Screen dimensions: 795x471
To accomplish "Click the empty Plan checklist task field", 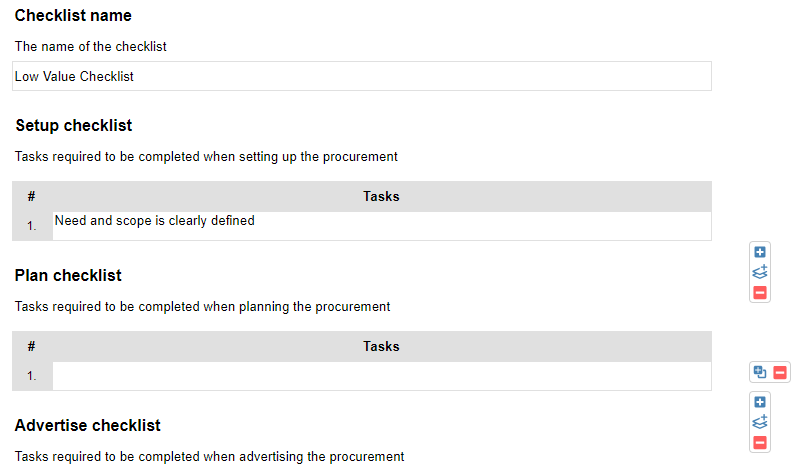I will click(x=382, y=376).
